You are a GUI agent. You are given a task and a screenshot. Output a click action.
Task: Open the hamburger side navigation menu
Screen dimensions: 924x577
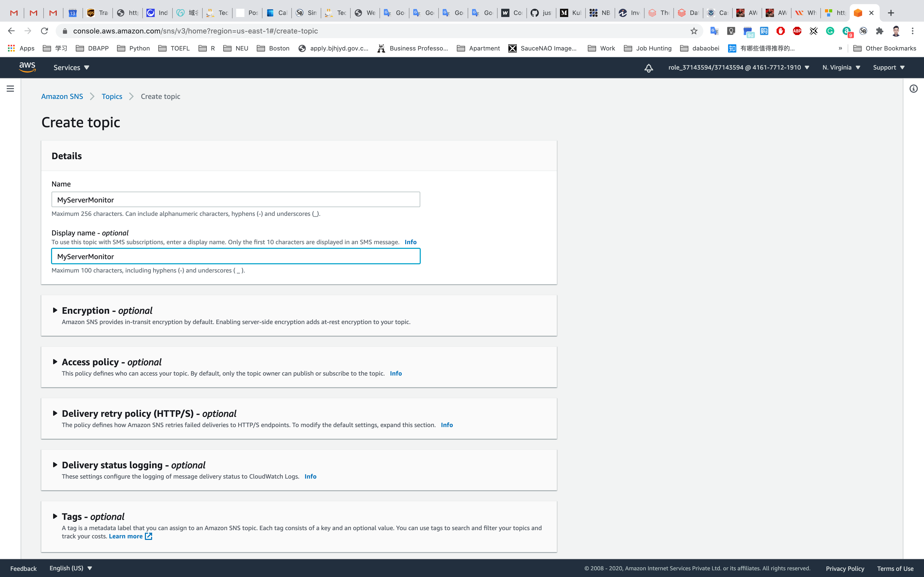pos(10,89)
